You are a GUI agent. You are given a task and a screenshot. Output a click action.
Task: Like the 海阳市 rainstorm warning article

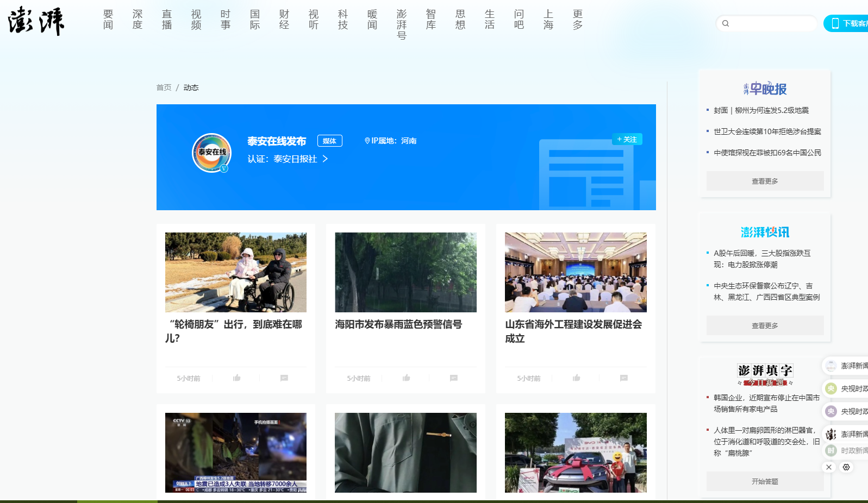(406, 378)
